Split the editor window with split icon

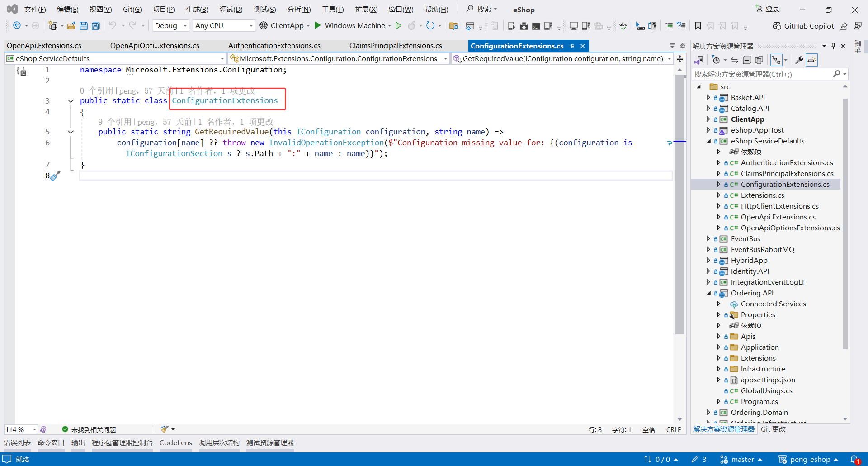click(x=680, y=59)
